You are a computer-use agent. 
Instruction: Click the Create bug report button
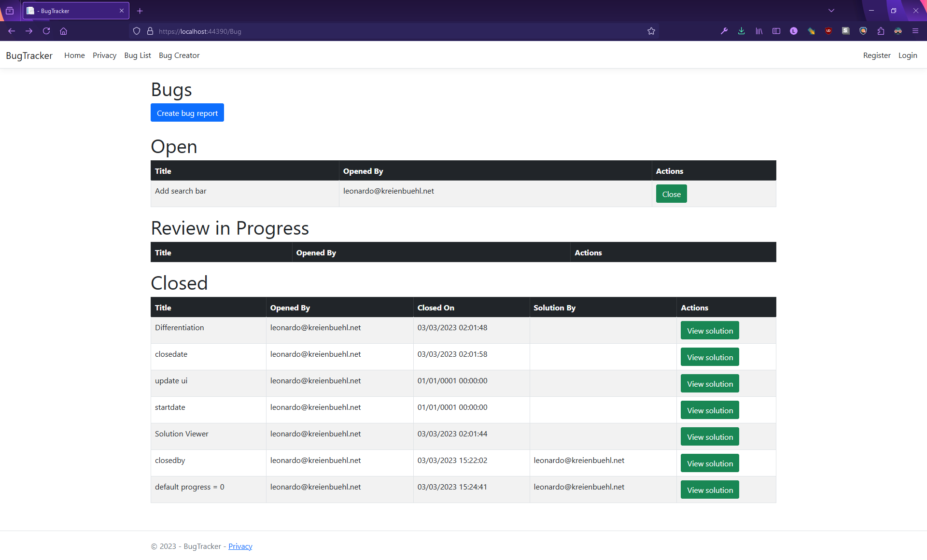pos(187,112)
